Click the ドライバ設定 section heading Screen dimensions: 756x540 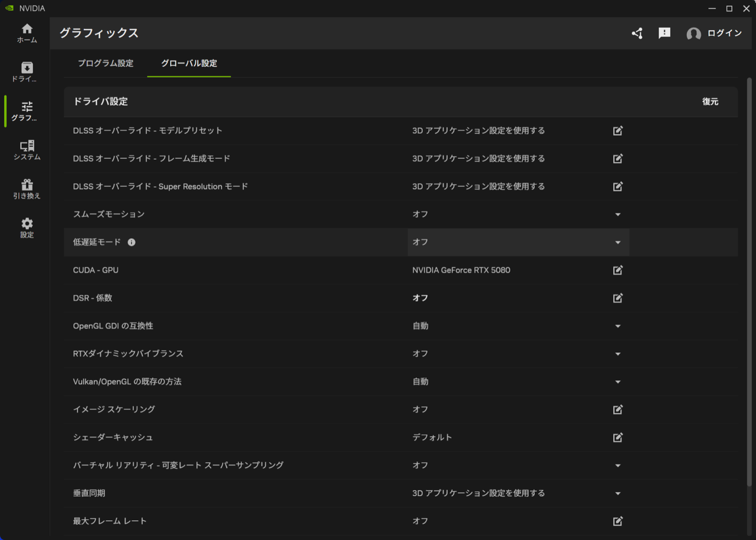[x=100, y=102]
